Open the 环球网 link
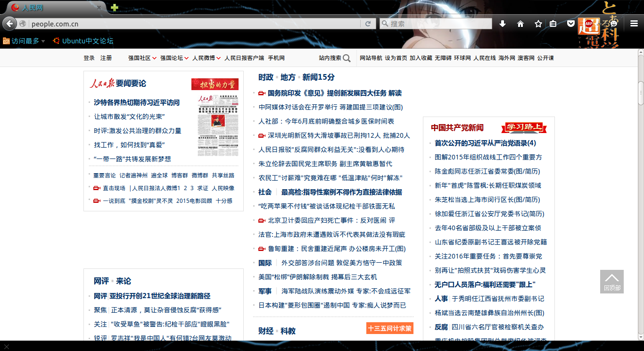 (462, 58)
